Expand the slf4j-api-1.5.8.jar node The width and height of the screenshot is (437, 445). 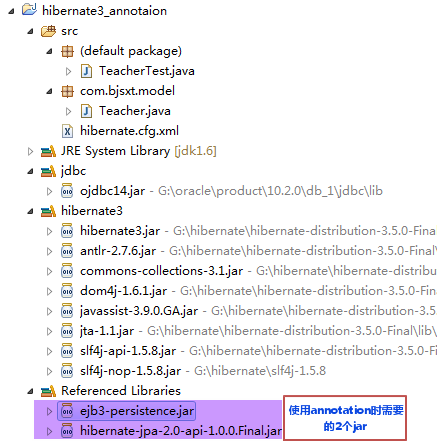coord(49,351)
